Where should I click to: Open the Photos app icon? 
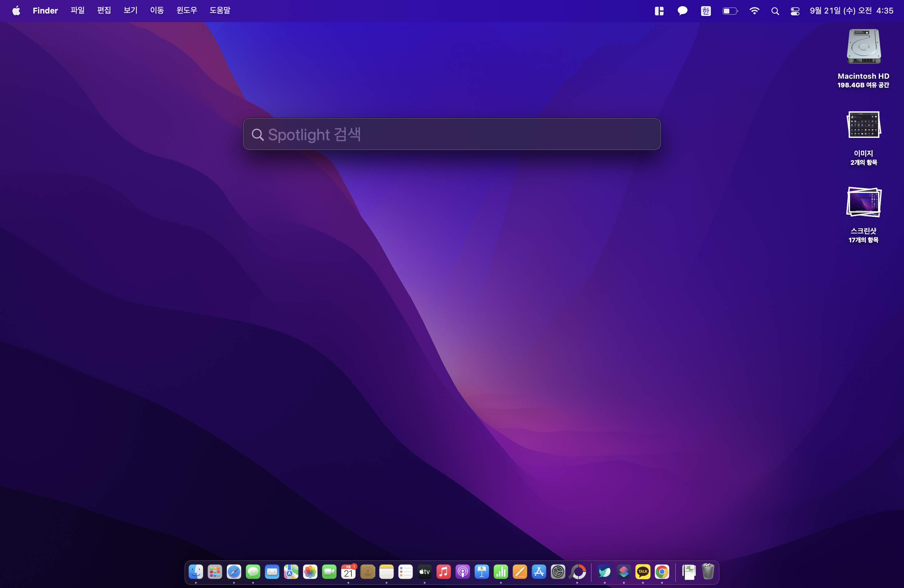310,572
